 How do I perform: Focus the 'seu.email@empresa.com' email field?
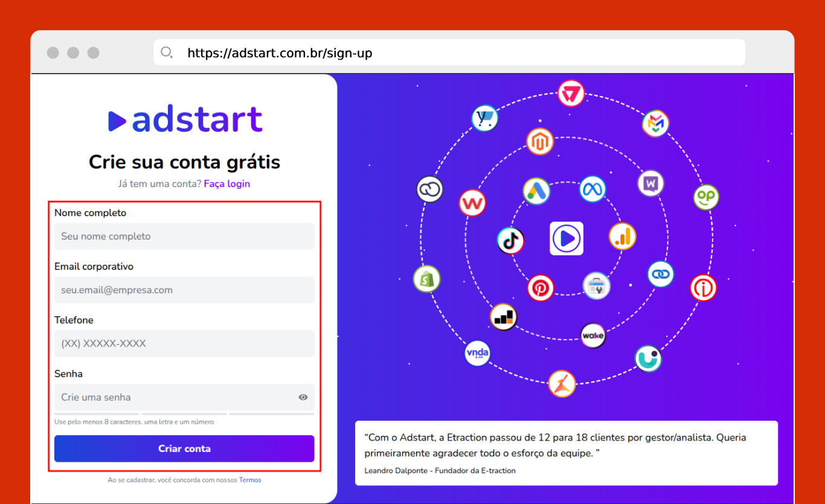pos(184,290)
